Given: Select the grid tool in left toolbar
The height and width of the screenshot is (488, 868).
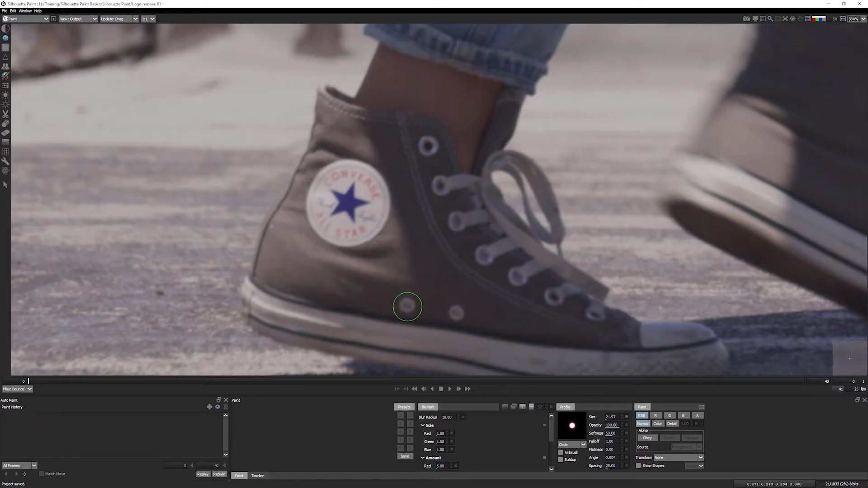Looking at the screenshot, I should coord(5,152).
